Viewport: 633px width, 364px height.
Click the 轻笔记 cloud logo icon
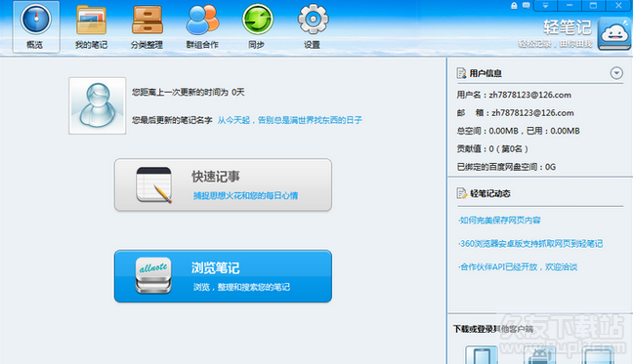614,33
